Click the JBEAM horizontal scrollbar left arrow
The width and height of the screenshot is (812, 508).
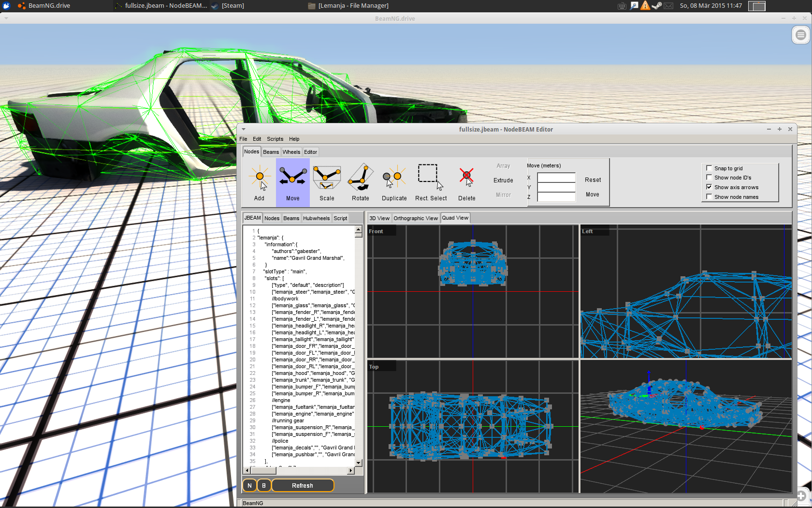(247, 470)
